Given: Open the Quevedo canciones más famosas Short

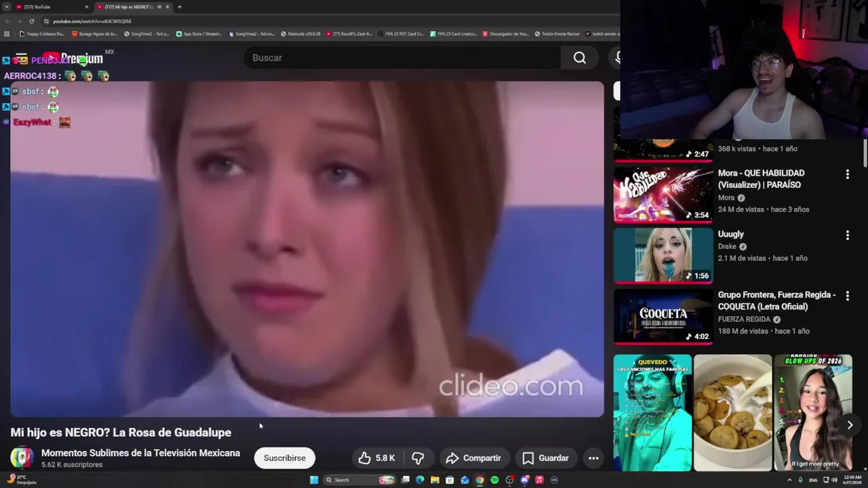Looking at the screenshot, I should [652, 413].
